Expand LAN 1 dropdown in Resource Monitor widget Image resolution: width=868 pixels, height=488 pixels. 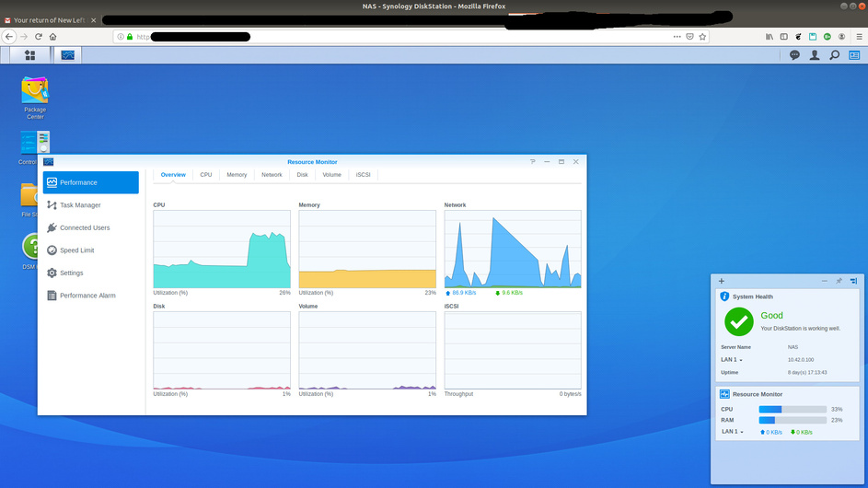(x=733, y=432)
